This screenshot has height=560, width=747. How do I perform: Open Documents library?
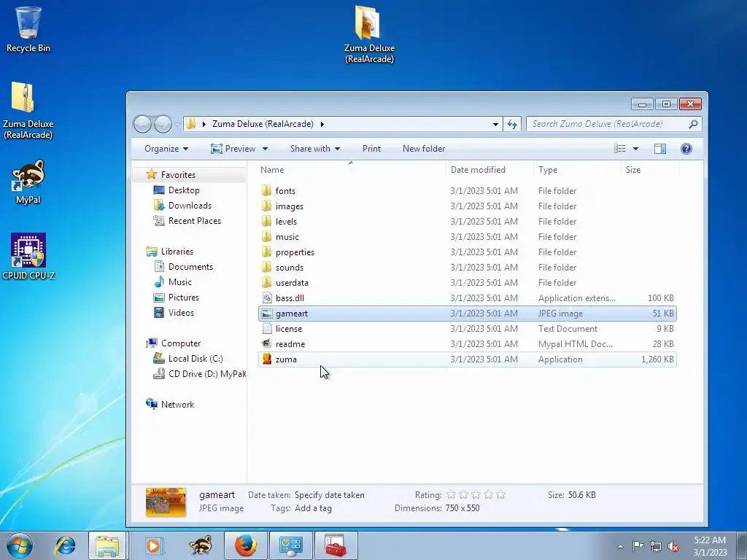coord(190,267)
